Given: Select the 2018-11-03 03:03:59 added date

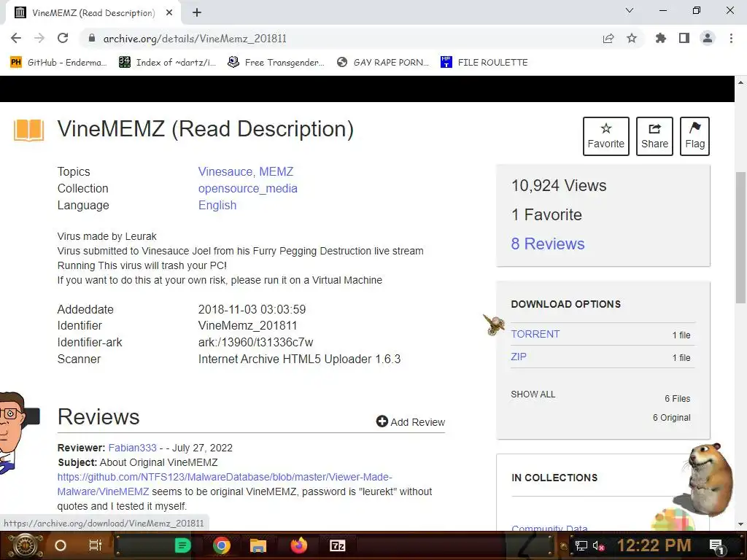Looking at the screenshot, I should [252, 309].
